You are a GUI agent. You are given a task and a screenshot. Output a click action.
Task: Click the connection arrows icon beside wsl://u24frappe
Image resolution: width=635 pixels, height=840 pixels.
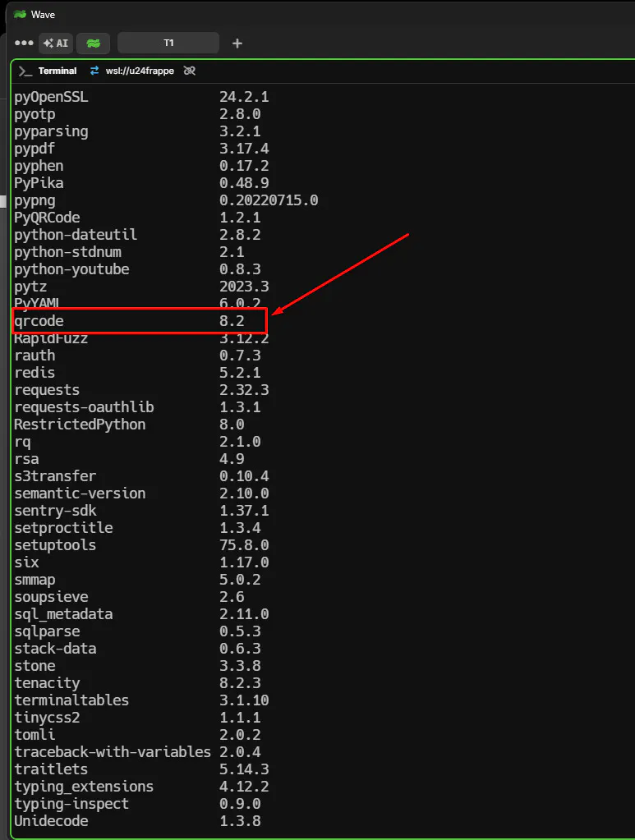click(x=94, y=71)
